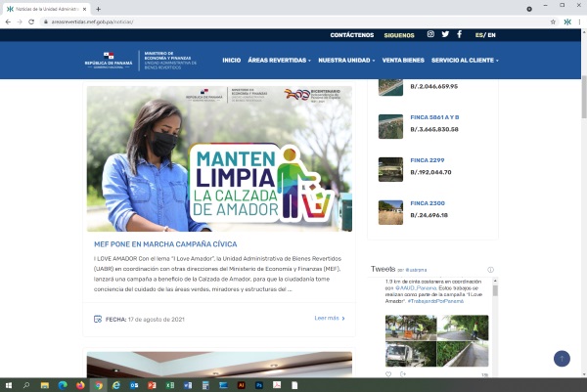
Task: Open VENTA BIENES menu item
Action: tap(402, 60)
